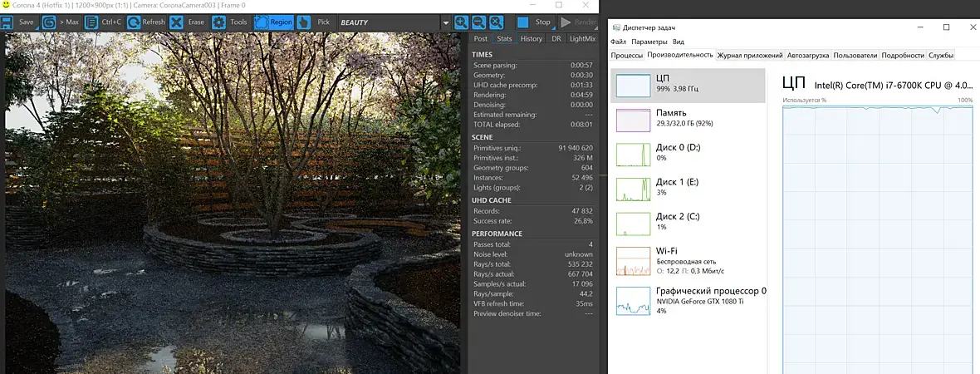980x374 pixels.
Task: Switch to the Post tab
Action: (481, 39)
